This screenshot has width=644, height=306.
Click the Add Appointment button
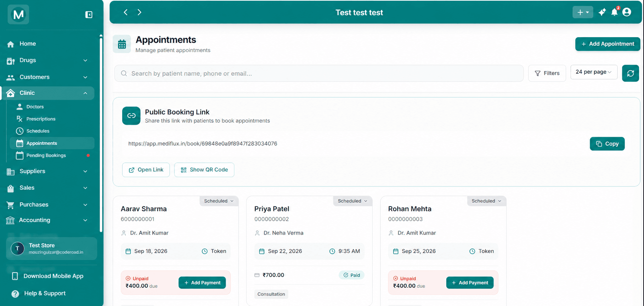[x=608, y=44]
